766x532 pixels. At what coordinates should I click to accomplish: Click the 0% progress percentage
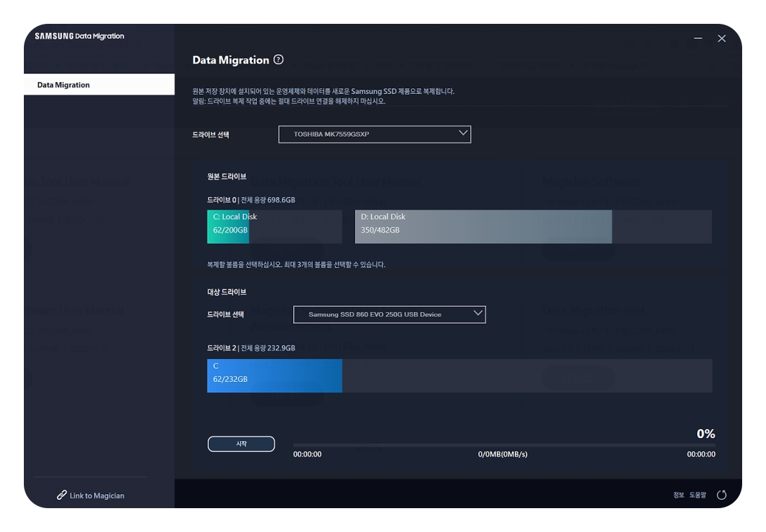[x=706, y=433]
